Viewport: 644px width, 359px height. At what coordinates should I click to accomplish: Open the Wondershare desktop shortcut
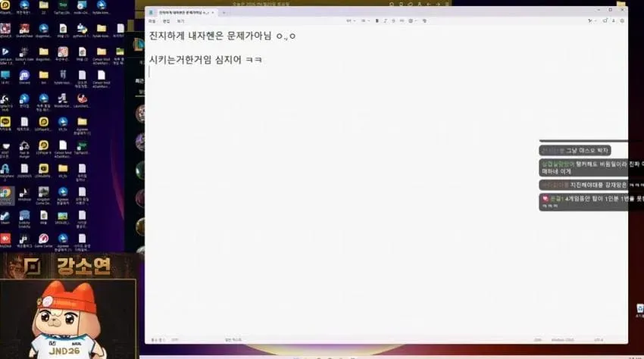pyautogui.click(x=63, y=100)
